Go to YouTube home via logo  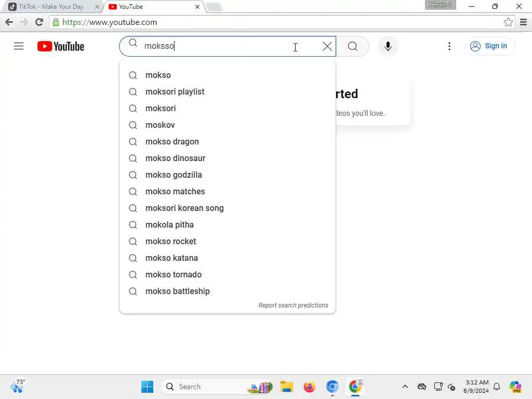pyautogui.click(x=61, y=46)
